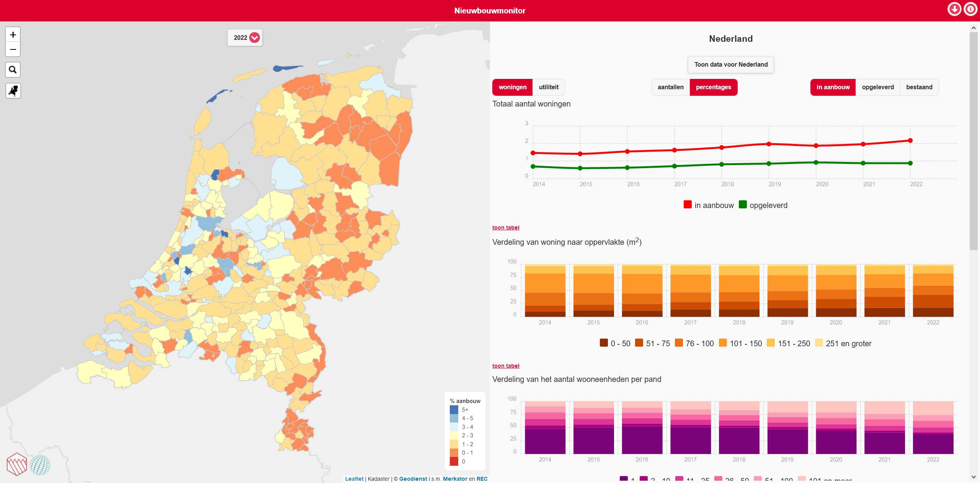Toggle the 76 - 100 legend swatch
Viewport: 980px width, 483px height.
(679, 343)
